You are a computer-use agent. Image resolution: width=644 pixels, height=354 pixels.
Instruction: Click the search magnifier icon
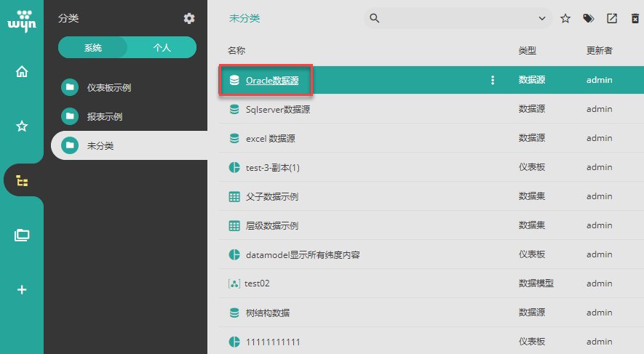click(374, 18)
